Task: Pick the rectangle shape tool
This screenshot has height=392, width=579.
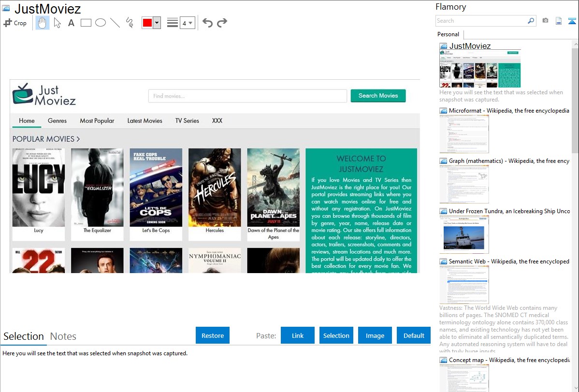Action: (86, 23)
